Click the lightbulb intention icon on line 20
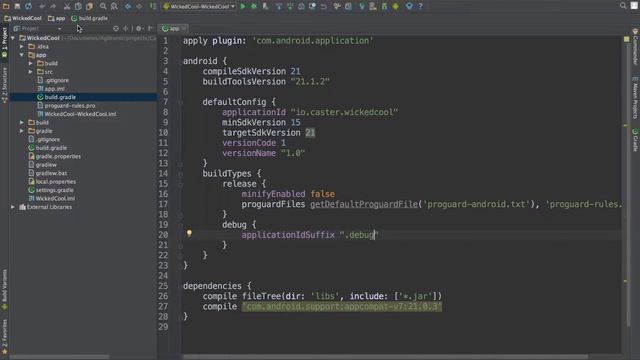The image size is (640, 360). coord(189,233)
